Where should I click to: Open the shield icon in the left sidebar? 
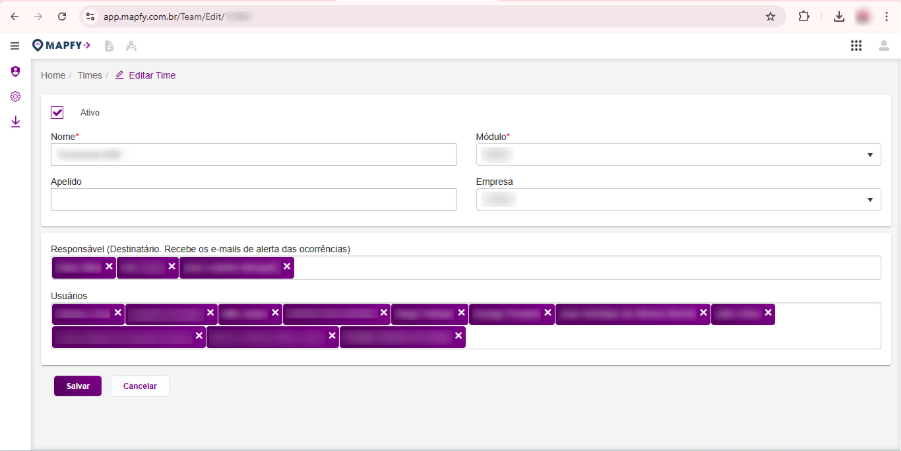pyautogui.click(x=16, y=71)
